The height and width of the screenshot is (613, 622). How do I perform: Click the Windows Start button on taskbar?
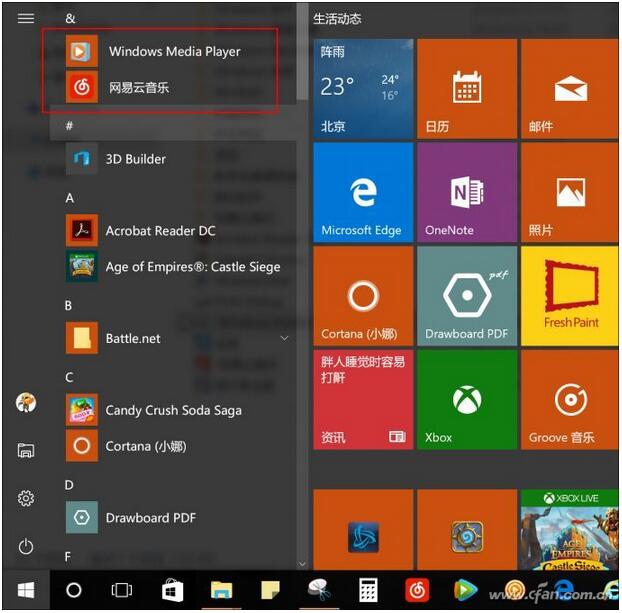[x=26, y=590]
